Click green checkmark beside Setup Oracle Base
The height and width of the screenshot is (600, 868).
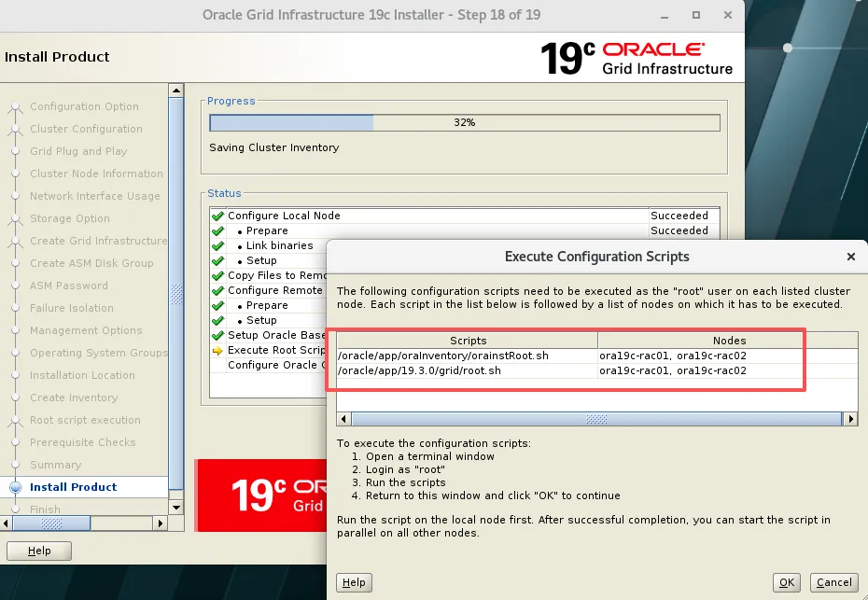tap(217, 335)
